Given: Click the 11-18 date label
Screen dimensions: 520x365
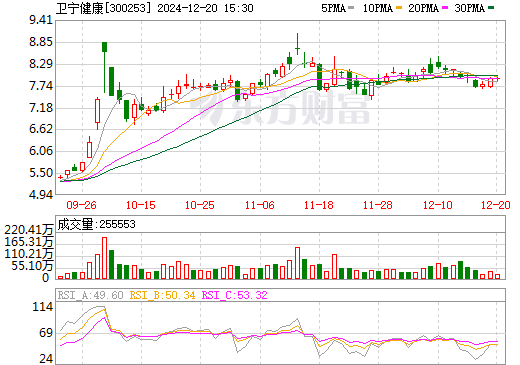Looking at the screenshot, I should (319, 205).
